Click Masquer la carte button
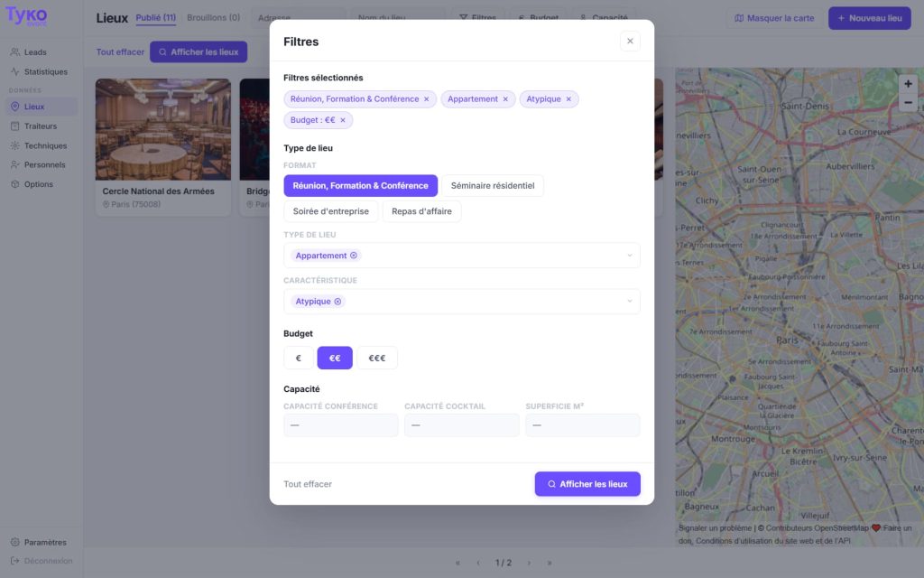 [774, 18]
